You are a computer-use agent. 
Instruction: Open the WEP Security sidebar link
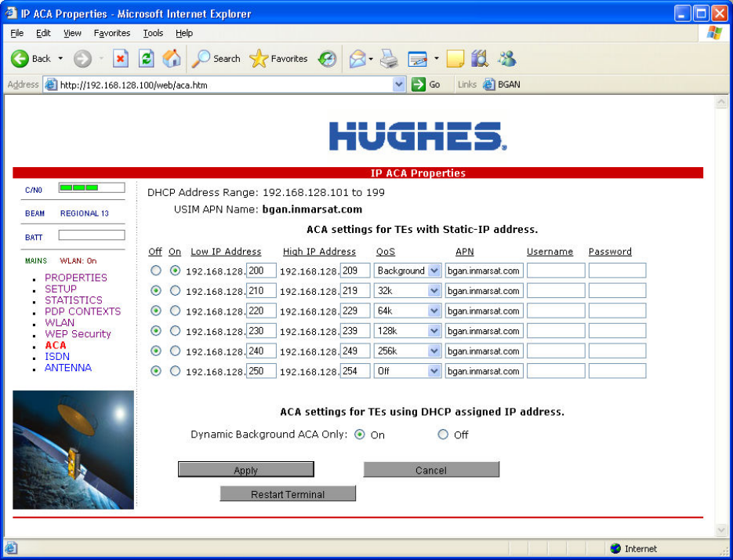[x=78, y=333]
